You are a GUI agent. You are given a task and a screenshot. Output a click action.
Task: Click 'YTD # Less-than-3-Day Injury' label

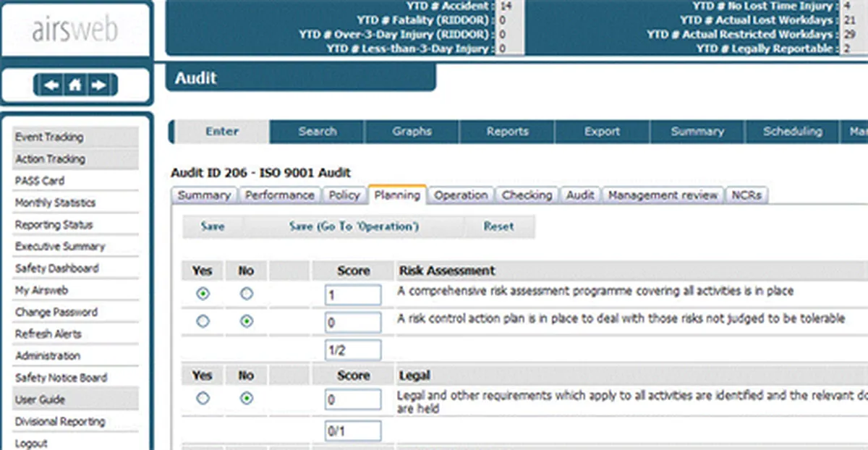click(x=412, y=48)
